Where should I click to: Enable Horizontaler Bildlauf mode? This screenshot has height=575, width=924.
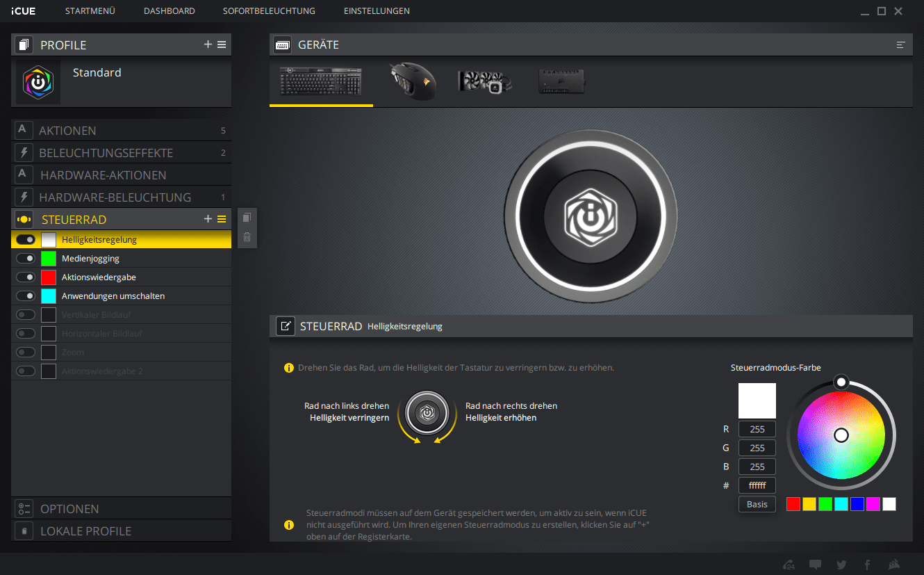click(26, 333)
